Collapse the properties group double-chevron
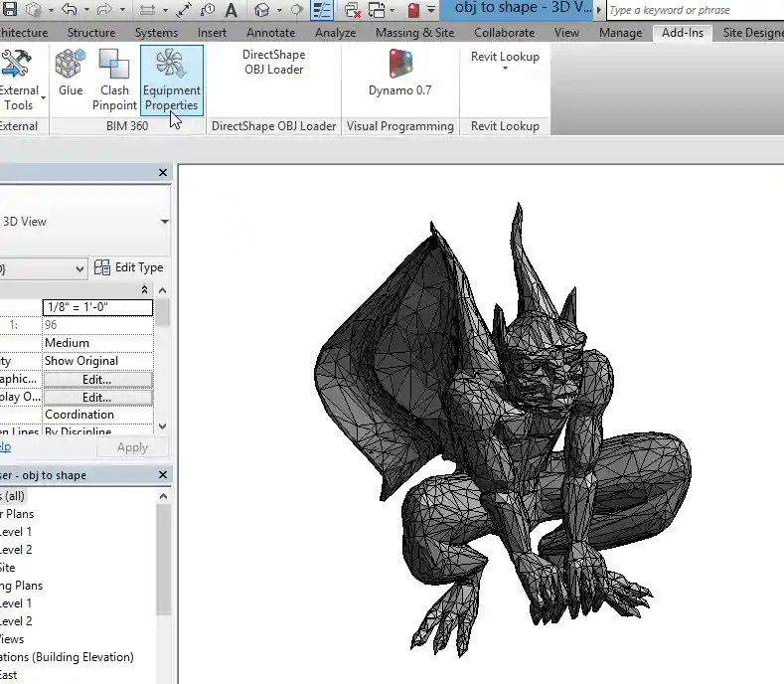This screenshot has width=784, height=684. click(x=145, y=289)
